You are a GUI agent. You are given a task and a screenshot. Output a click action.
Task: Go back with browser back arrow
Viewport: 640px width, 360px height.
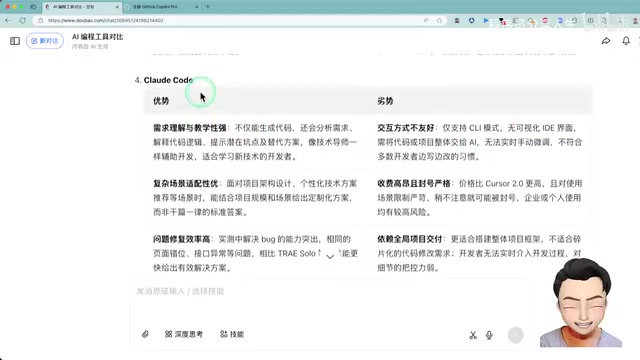8,20
